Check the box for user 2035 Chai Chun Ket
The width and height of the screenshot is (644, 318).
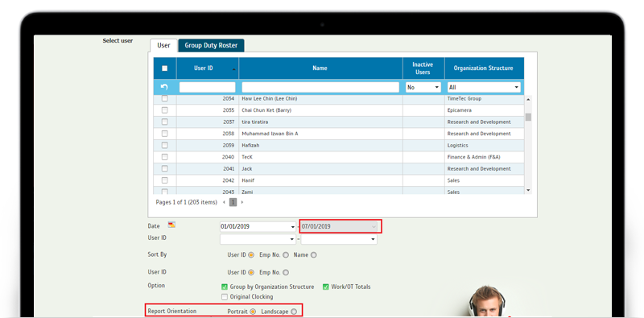click(x=165, y=110)
